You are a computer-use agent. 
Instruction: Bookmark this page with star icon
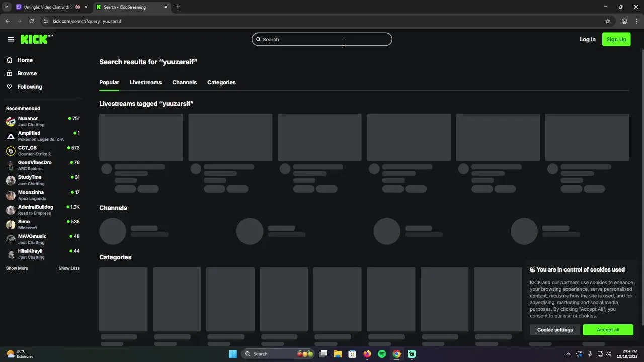608,21
